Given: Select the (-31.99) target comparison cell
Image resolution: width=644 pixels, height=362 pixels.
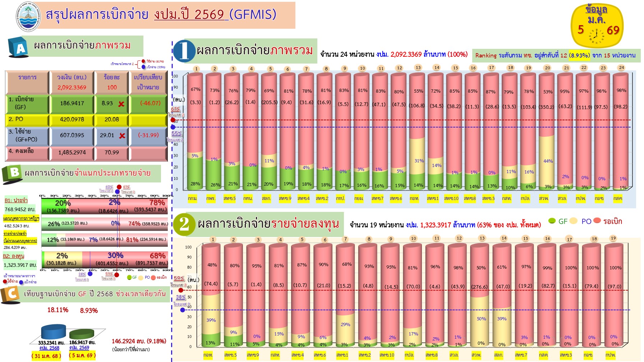Looking at the screenshot, I should 148,136.
